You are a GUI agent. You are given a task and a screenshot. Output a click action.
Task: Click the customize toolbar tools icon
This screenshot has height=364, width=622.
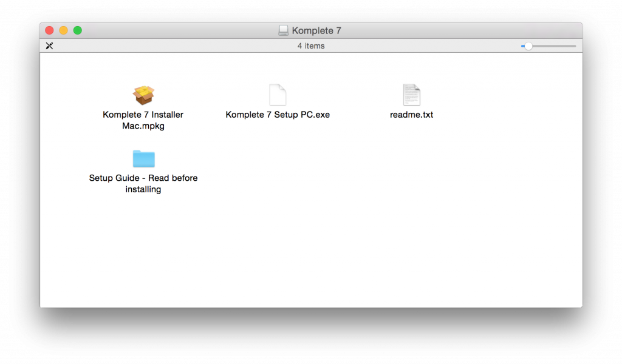(x=49, y=46)
